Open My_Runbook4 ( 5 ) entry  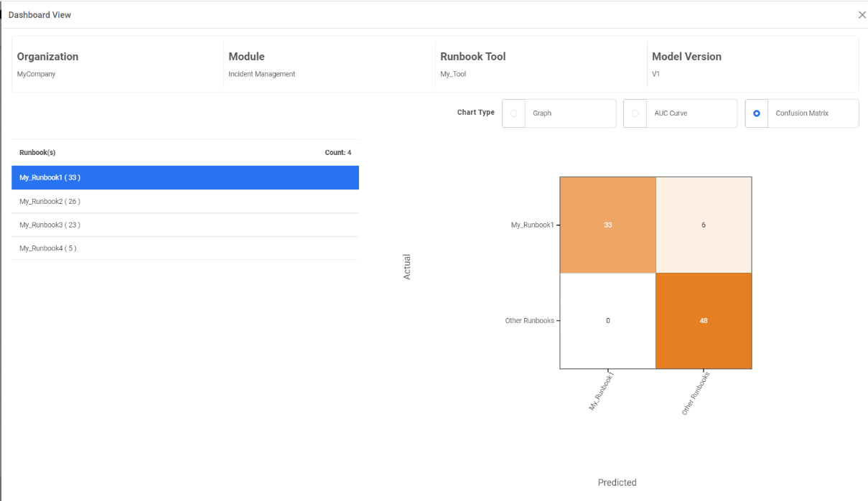(x=185, y=248)
